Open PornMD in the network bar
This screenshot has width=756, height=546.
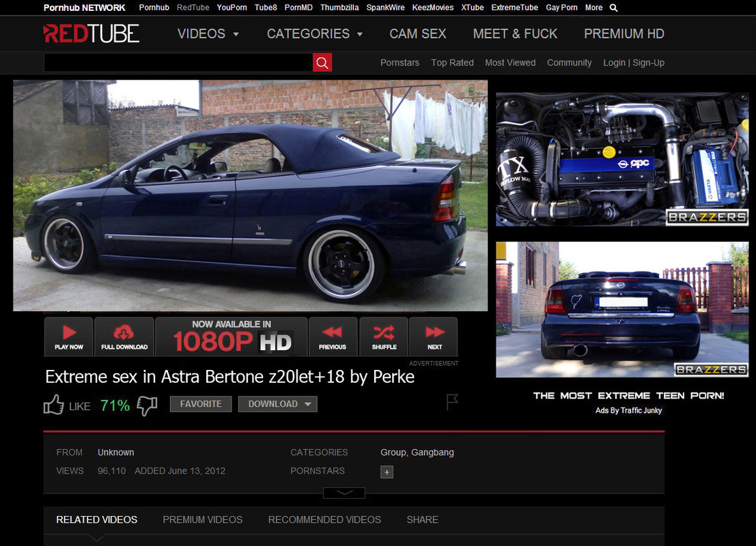[x=298, y=8]
